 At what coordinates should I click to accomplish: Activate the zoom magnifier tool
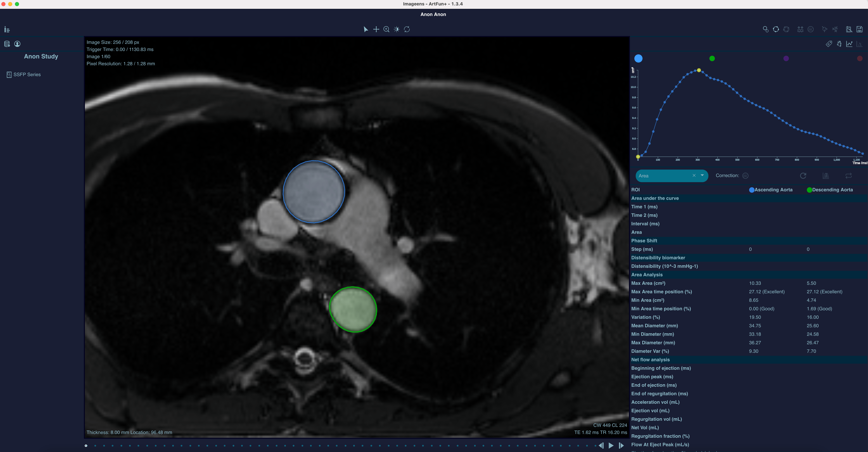tap(386, 29)
